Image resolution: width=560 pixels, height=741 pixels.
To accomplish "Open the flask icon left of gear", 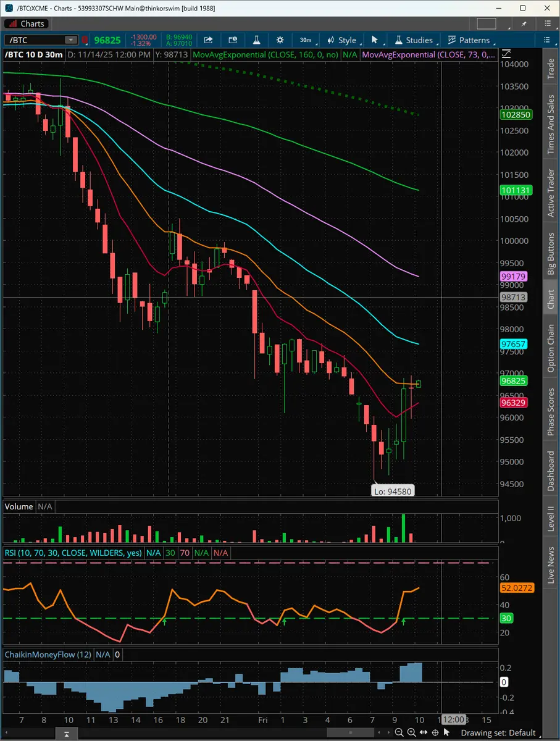I will (x=256, y=40).
